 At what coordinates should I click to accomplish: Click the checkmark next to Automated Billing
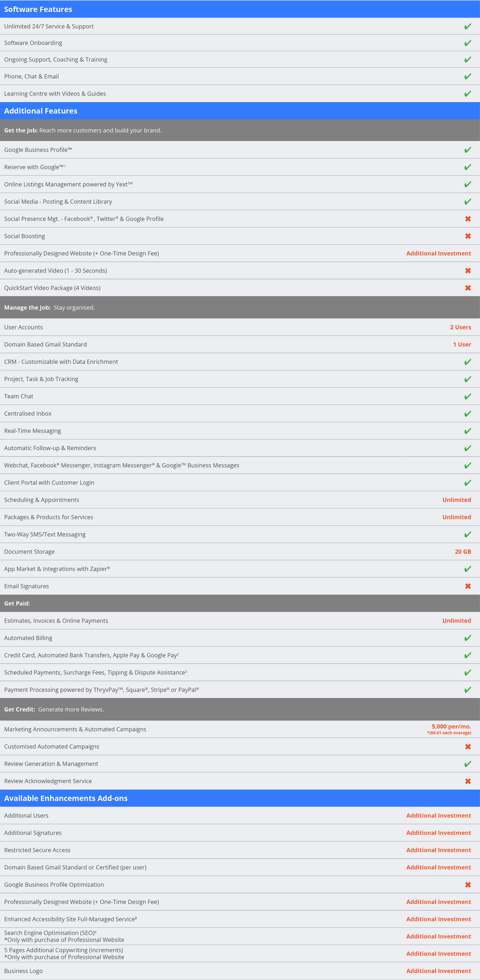[467, 638]
